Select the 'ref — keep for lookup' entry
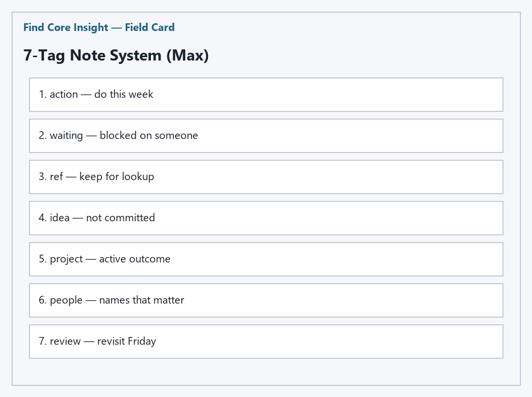Image resolution: width=532 pixels, height=397 pixels. click(x=266, y=177)
